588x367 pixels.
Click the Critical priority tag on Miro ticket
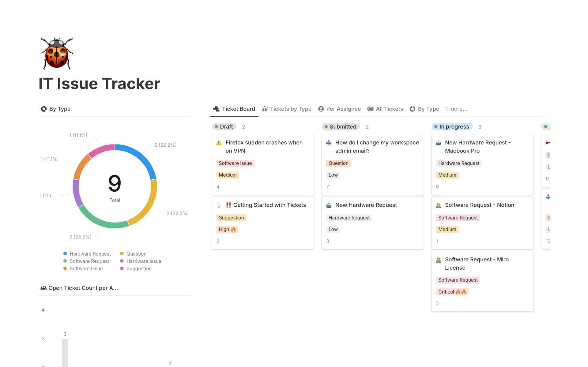tap(452, 292)
